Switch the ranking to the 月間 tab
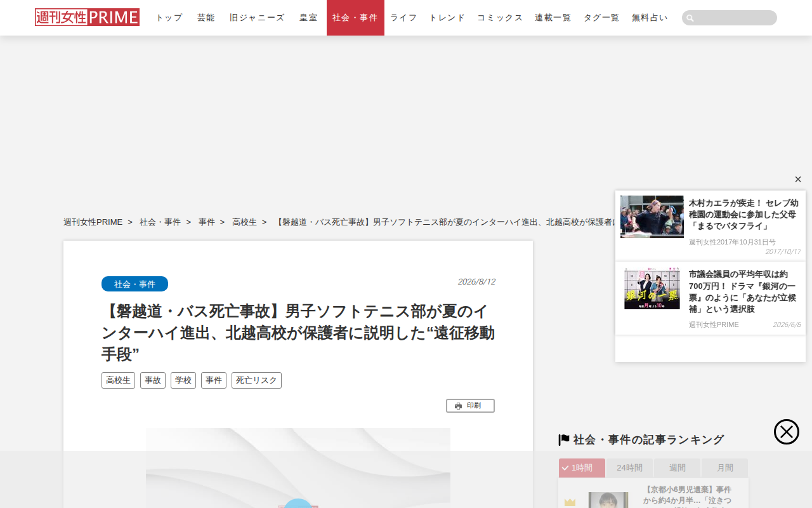Image resolution: width=812 pixels, height=508 pixels. point(725,468)
